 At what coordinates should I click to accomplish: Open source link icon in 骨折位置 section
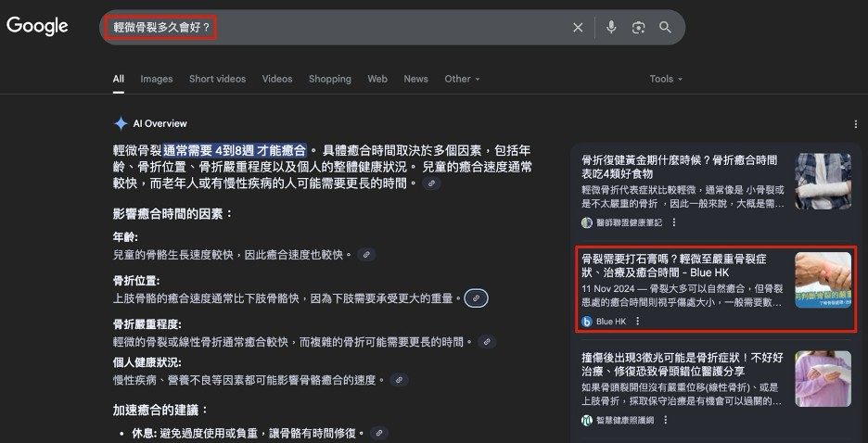coord(476,298)
